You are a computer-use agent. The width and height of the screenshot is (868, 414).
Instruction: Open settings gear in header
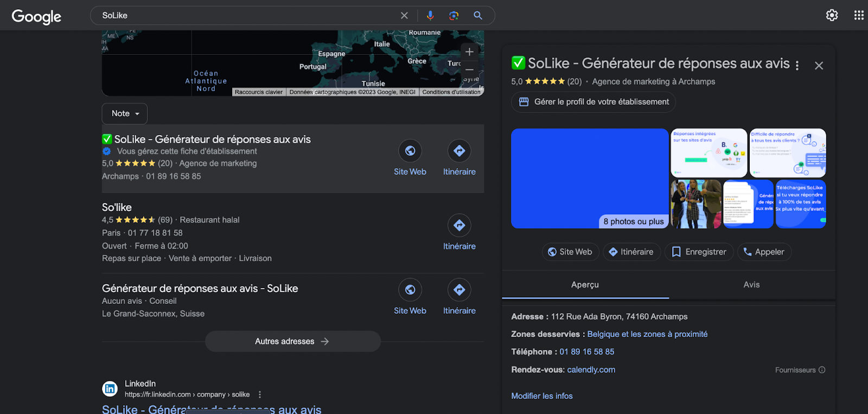pyautogui.click(x=832, y=15)
